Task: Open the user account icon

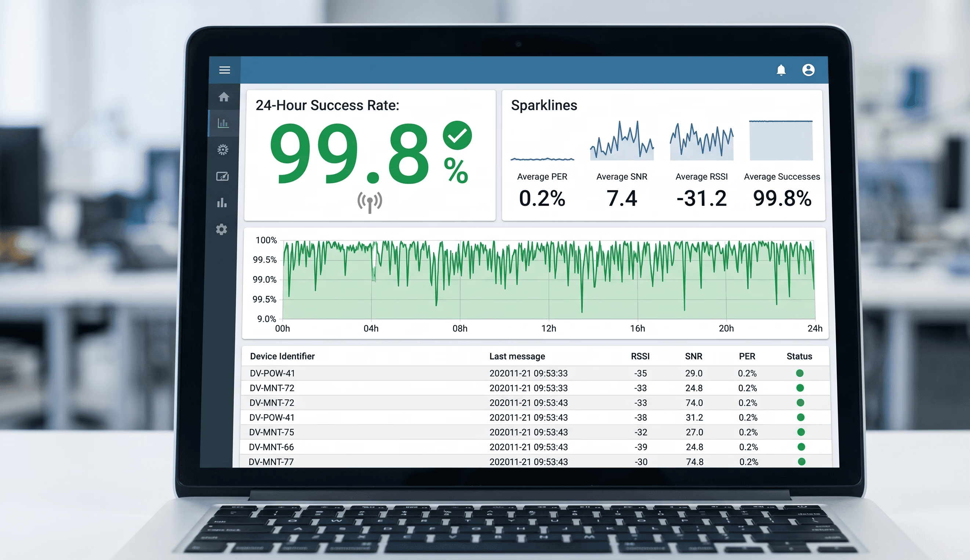Action: [809, 70]
